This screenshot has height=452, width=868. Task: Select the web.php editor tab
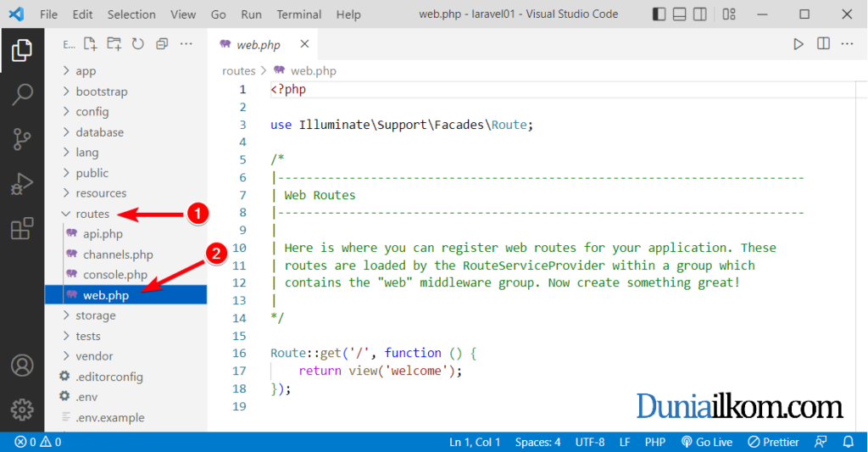(263, 44)
